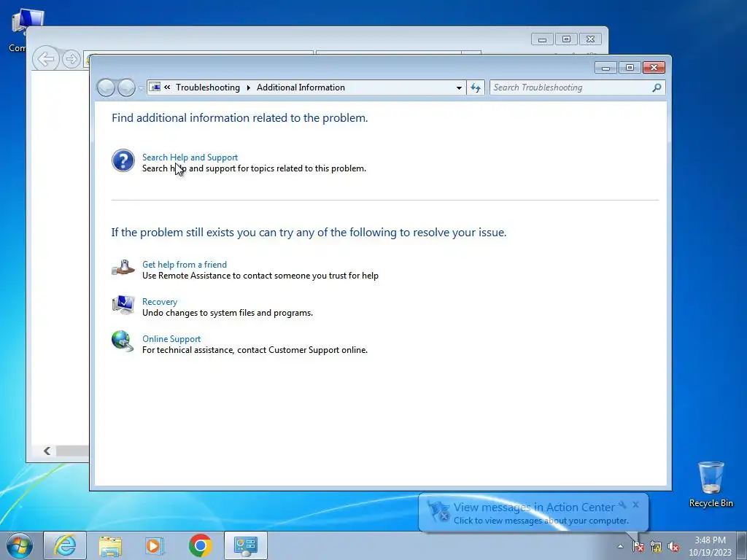747x560 pixels.
Task: Expand the breadcrumb arrow after Troubleshooting
Action: click(248, 87)
